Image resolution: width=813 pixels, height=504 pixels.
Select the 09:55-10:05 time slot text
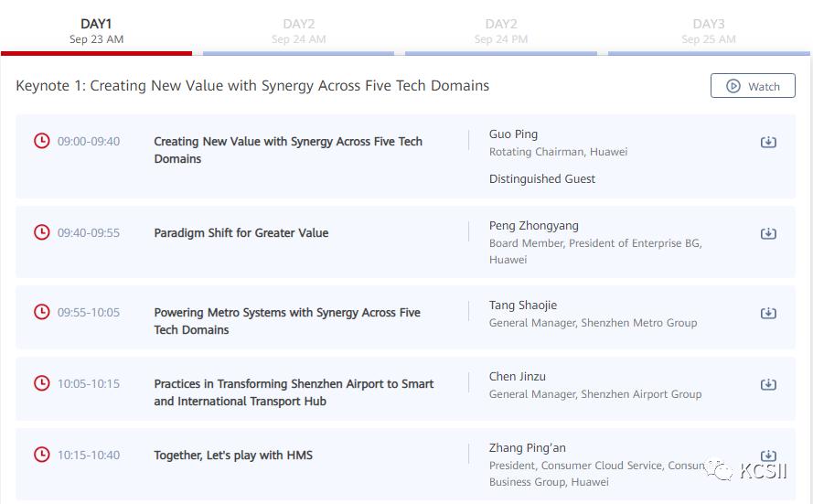click(x=89, y=312)
